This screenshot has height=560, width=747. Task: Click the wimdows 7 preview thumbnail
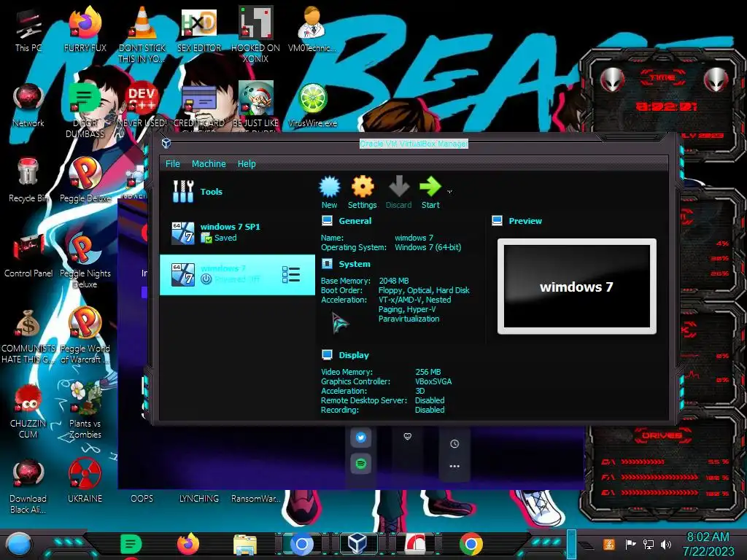tap(577, 287)
